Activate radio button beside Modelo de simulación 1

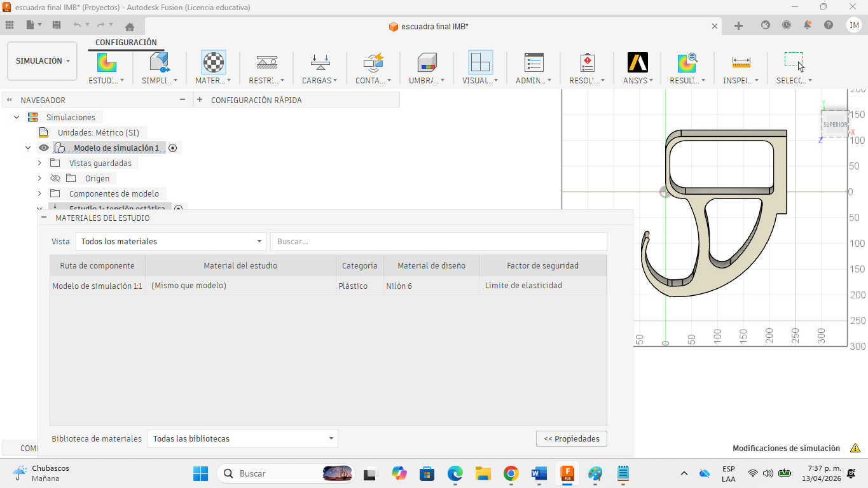click(172, 148)
